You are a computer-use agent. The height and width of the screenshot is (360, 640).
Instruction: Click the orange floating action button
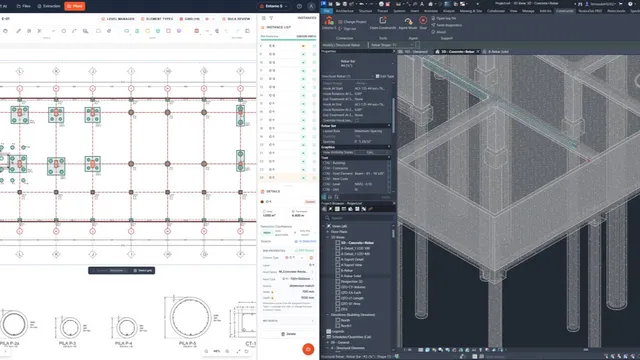308,349
